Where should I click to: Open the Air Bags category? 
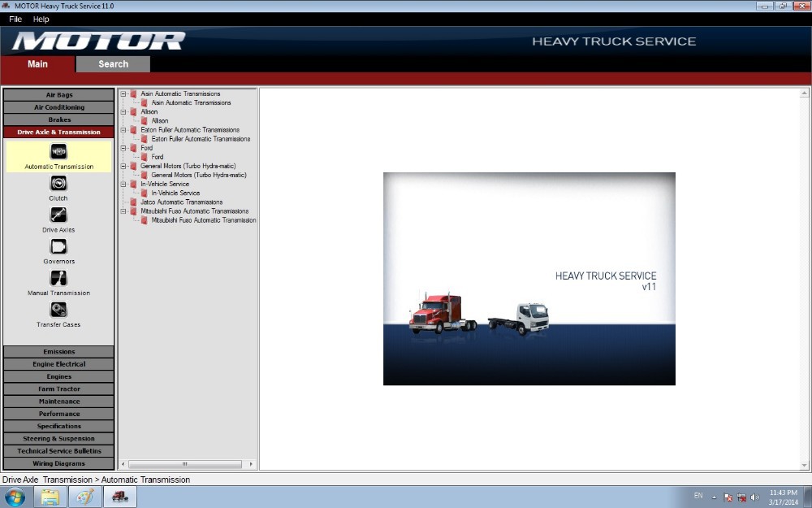pyautogui.click(x=59, y=95)
